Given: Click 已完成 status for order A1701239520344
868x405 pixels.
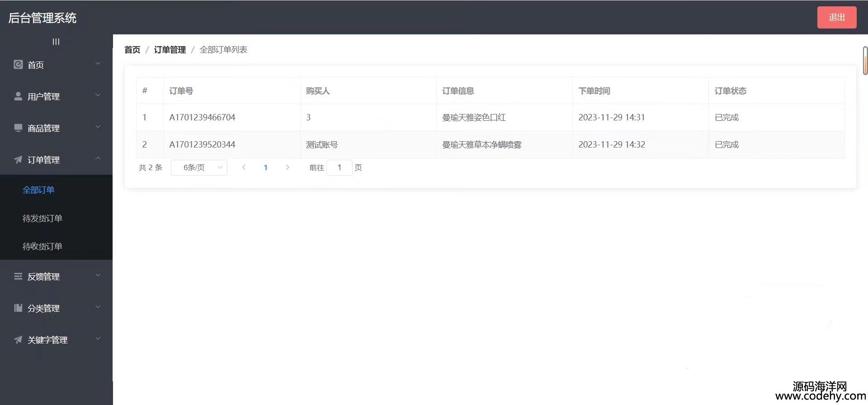Looking at the screenshot, I should point(726,145).
